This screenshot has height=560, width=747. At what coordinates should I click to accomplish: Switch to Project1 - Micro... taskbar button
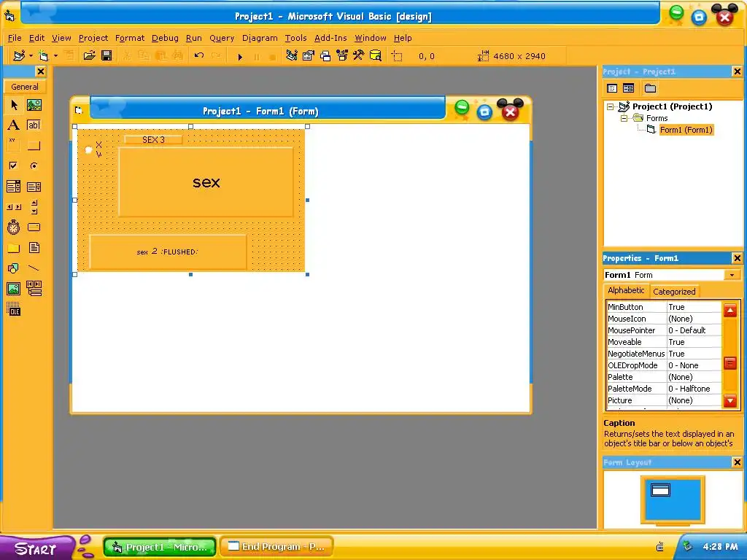[x=160, y=547]
